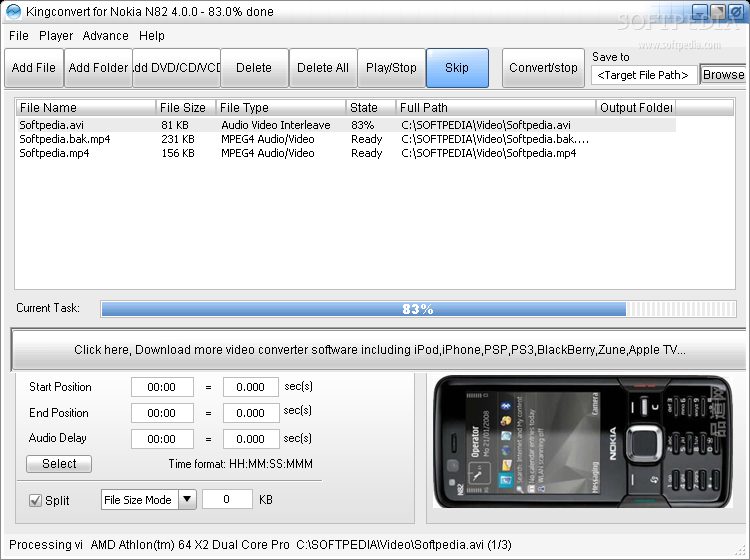Open the File Size Mode dropdown

[148, 500]
